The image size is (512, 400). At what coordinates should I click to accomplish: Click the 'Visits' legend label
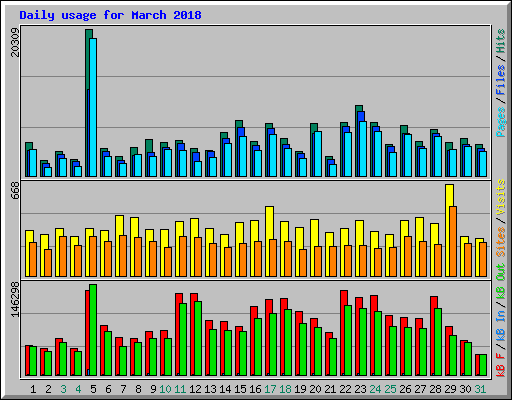pos(501,197)
